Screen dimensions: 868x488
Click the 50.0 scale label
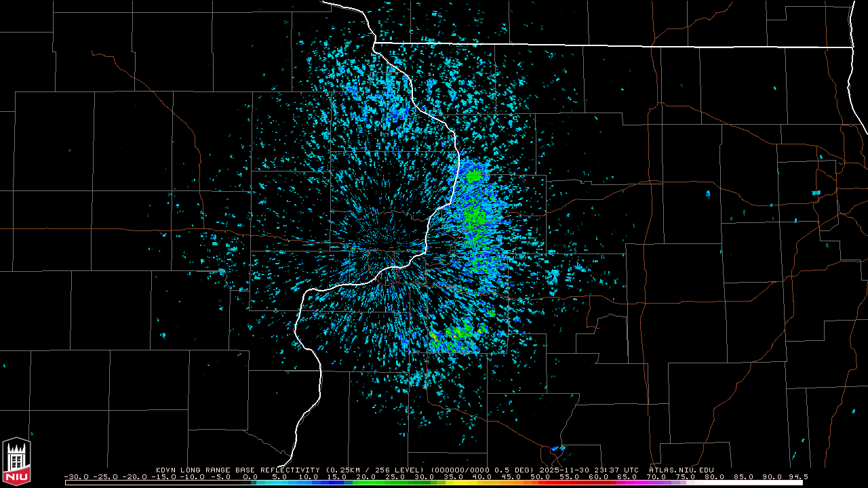click(542, 476)
